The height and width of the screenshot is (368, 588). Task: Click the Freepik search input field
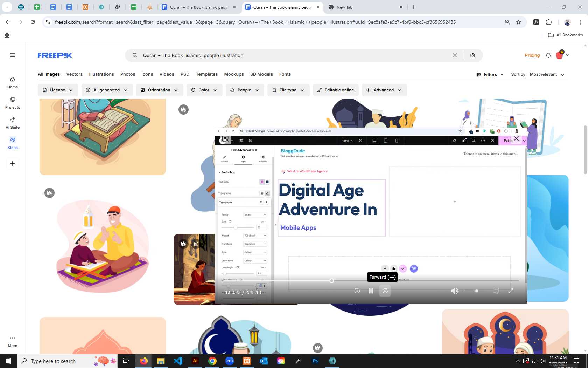(x=294, y=55)
